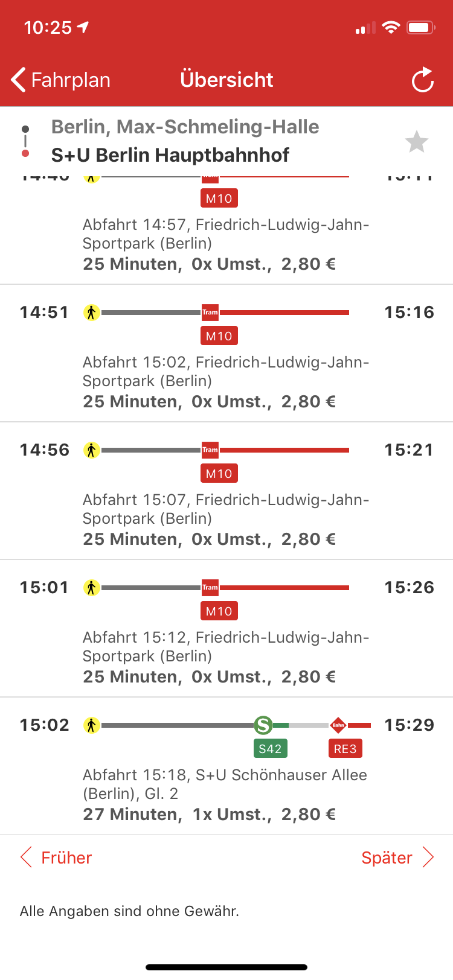Tap walking icon of 14:51 connection
The width and height of the screenshot is (453, 980).
(x=91, y=313)
